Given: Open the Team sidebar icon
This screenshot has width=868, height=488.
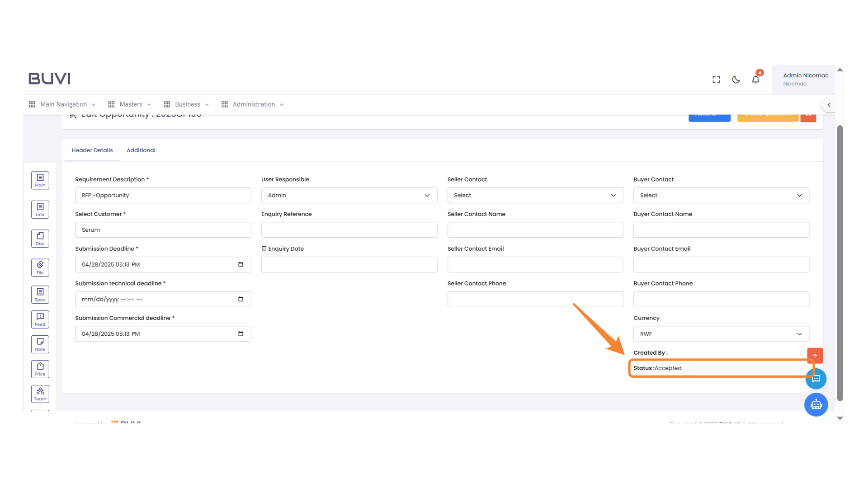Looking at the screenshot, I should pyautogui.click(x=40, y=394).
